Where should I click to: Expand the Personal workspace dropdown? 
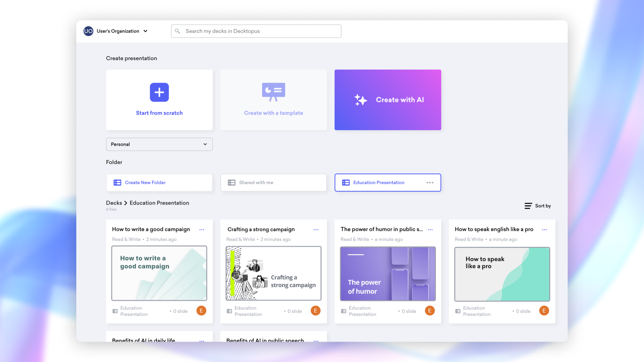coord(159,144)
